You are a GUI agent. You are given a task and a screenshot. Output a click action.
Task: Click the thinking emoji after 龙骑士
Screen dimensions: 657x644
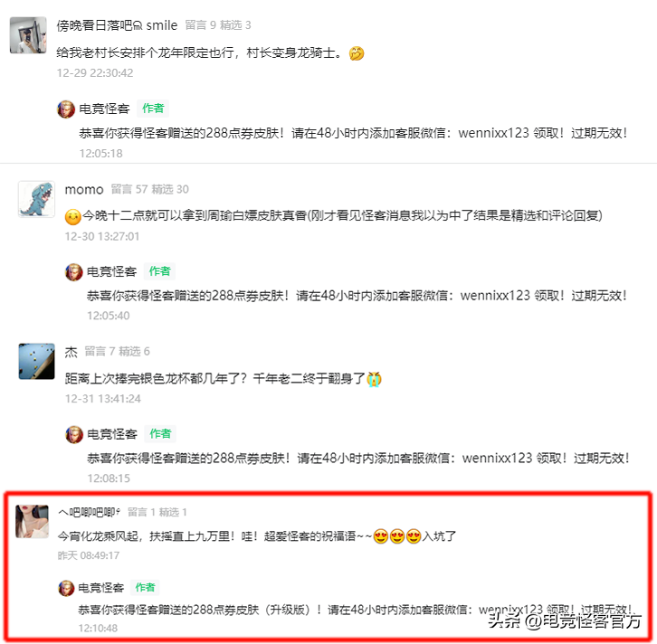point(357,53)
